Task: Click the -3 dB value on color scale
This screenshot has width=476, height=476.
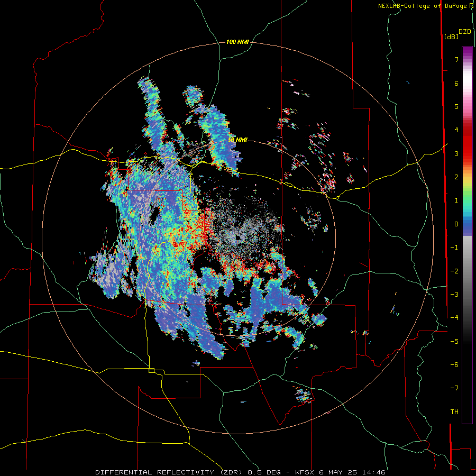Action: coord(454,295)
